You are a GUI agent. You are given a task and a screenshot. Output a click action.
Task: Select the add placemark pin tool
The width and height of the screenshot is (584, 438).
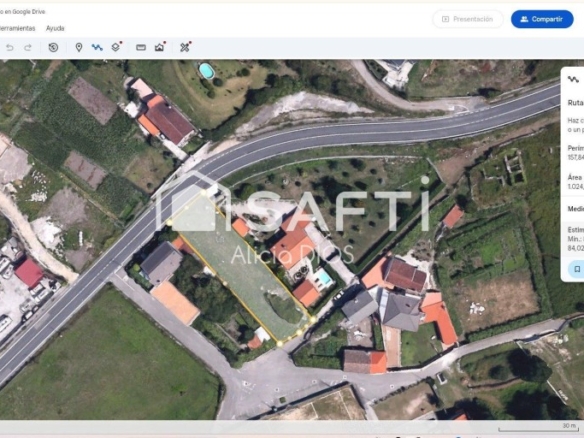pyautogui.click(x=79, y=47)
